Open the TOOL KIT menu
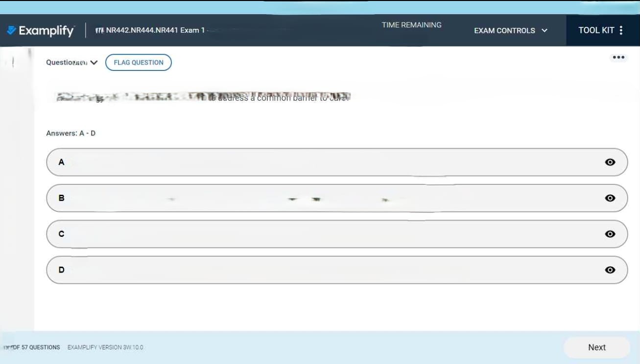Viewport: 640px width, 364px height. (x=601, y=30)
